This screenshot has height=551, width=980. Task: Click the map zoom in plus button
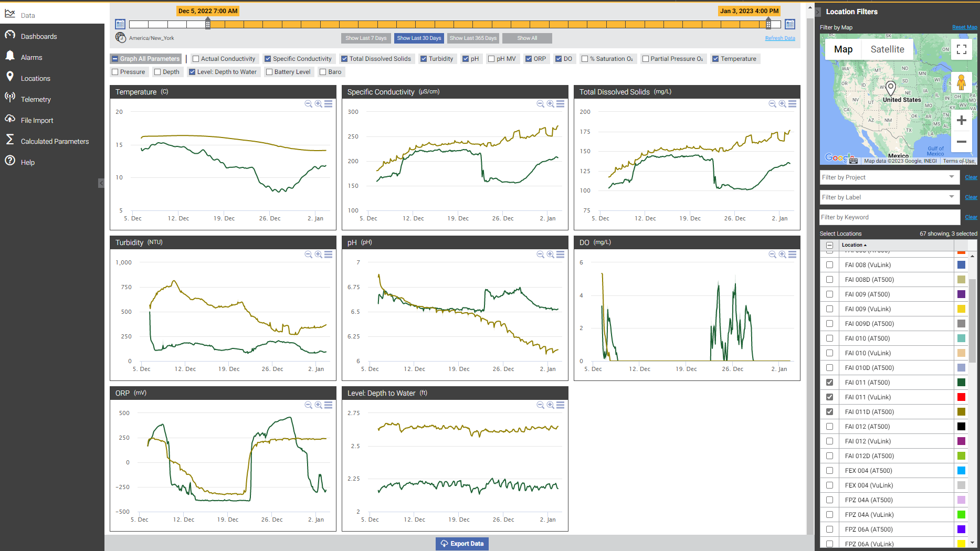coord(961,120)
